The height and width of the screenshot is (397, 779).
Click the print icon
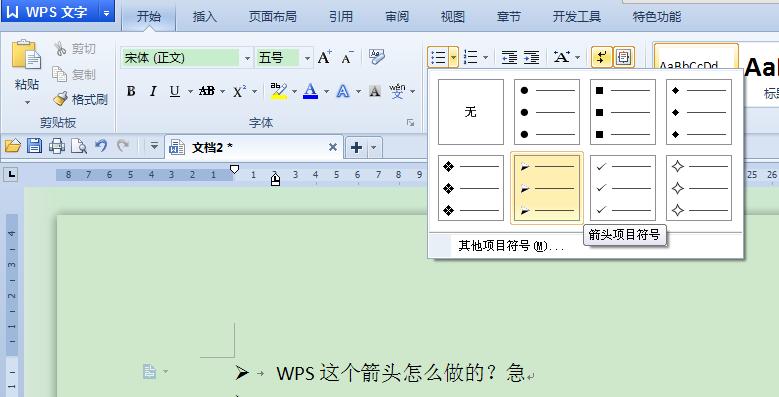point(57,146)
